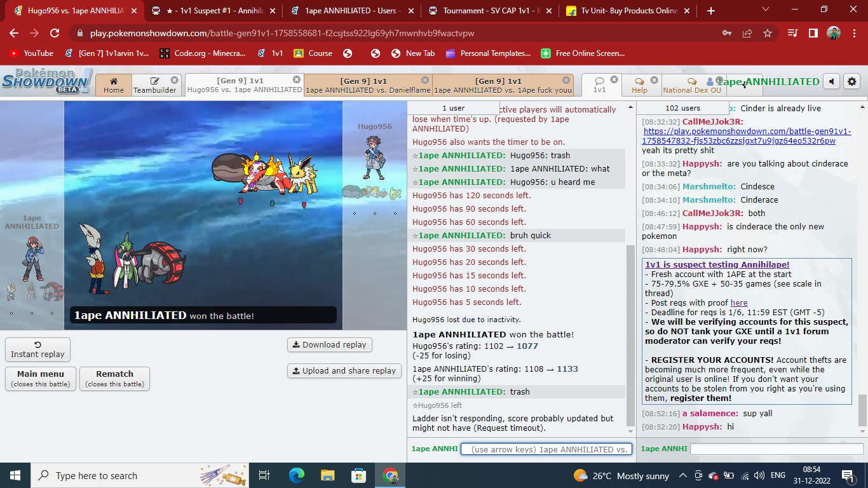
Task: Expand the Chrome tab search chevron
Action: coord(765,10)
